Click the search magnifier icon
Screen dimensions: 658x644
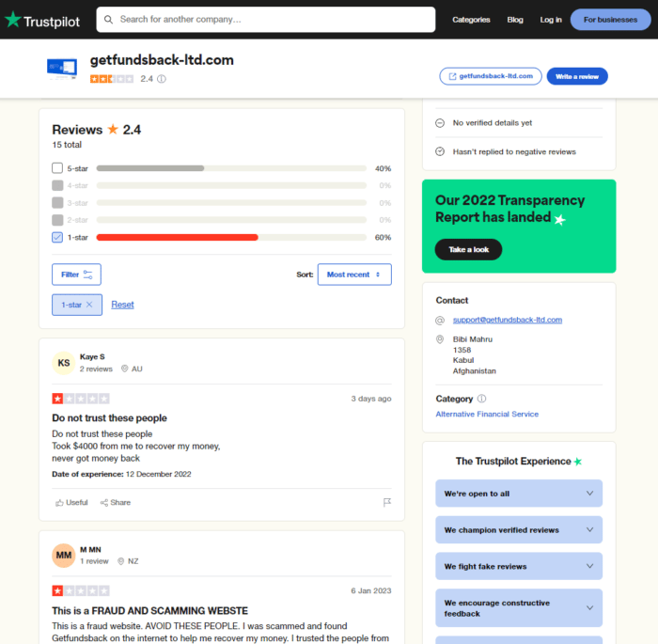[x=108, y=20]
